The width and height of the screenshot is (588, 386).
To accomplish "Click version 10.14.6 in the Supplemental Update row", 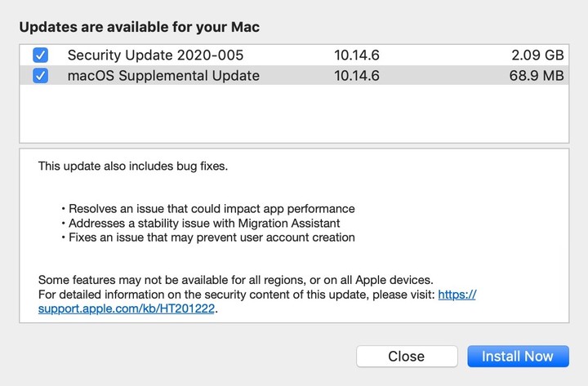I will (x=356, y=76).
